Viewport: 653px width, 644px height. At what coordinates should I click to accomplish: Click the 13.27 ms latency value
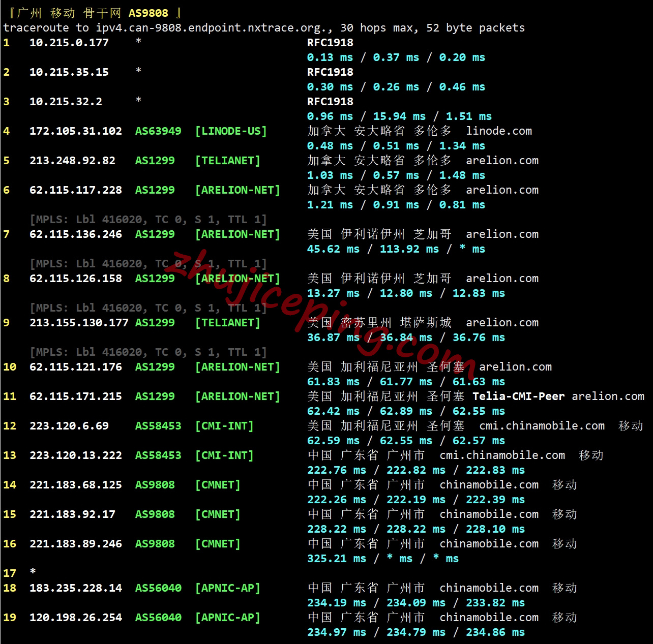(x=333, y=293)
